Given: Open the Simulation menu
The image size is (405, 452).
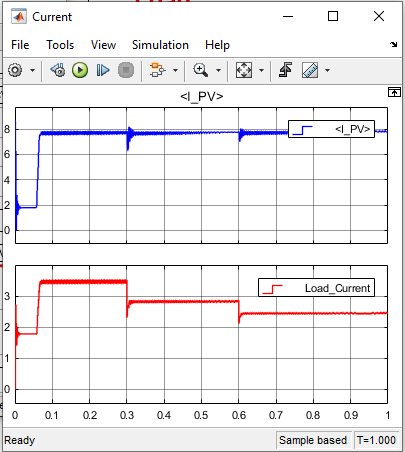Looking at the screenshot, I should tap(160, 45).
